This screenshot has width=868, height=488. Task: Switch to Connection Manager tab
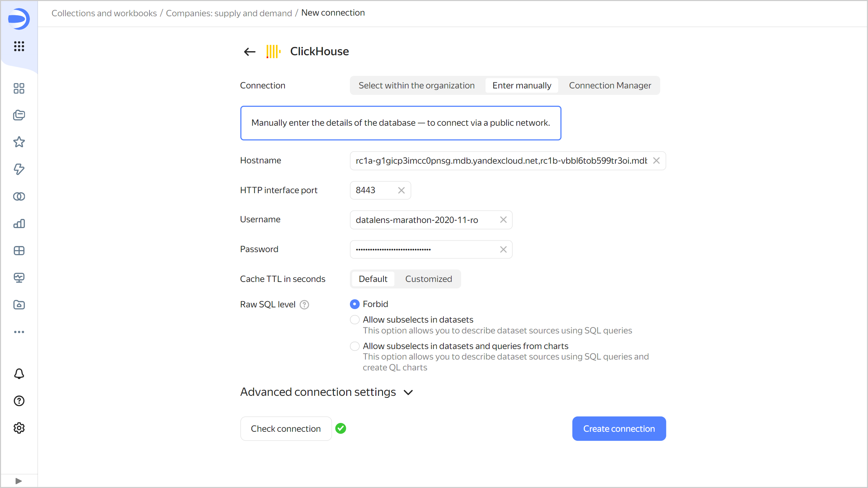pyautogui.click(x=610, y=85)
